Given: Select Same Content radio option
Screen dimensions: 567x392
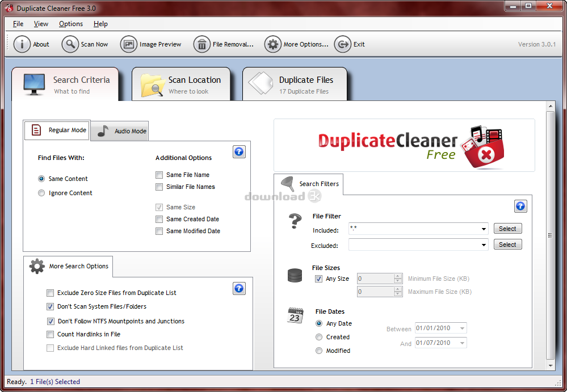Looking at the screenshot, I should coord(41,179).
